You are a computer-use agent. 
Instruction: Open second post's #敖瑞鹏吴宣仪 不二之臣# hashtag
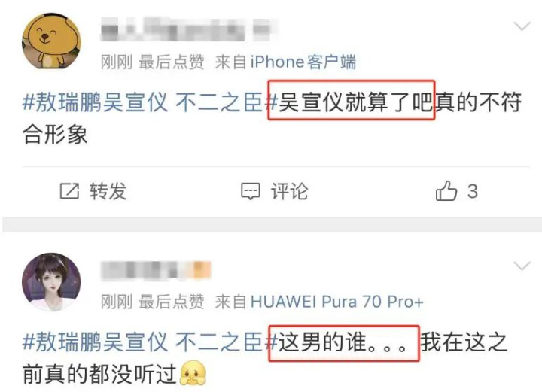pos(150,342)
